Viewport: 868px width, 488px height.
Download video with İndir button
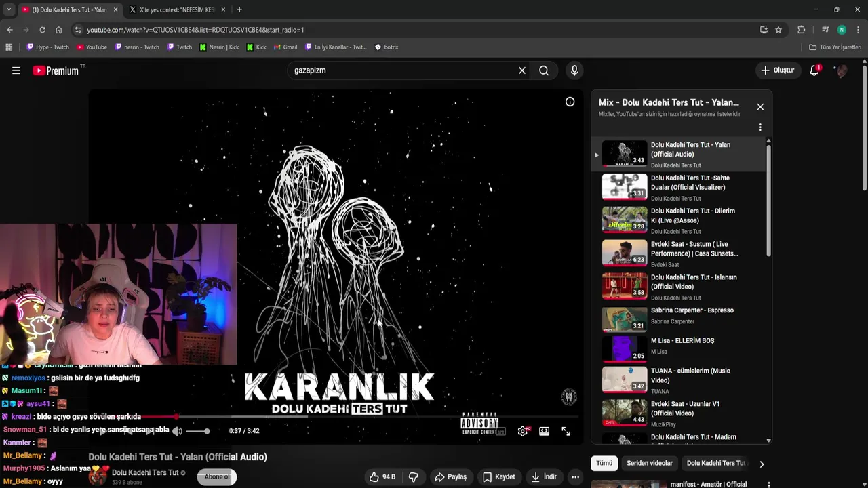coord(543,477)
